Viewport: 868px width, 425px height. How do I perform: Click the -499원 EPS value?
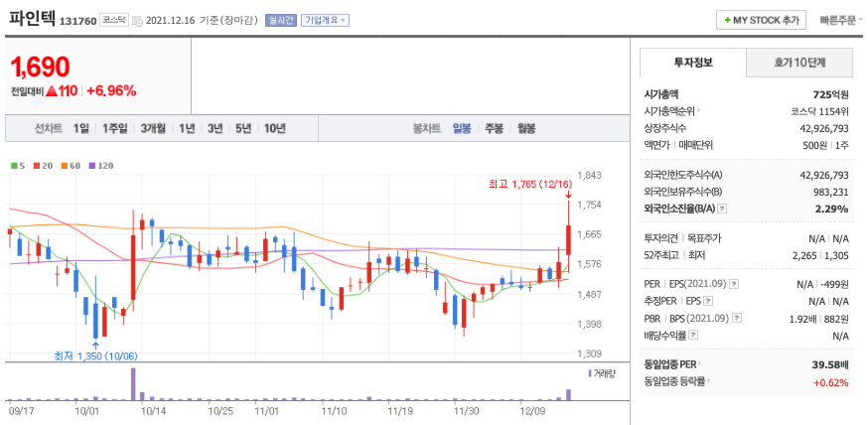[835, 284]
